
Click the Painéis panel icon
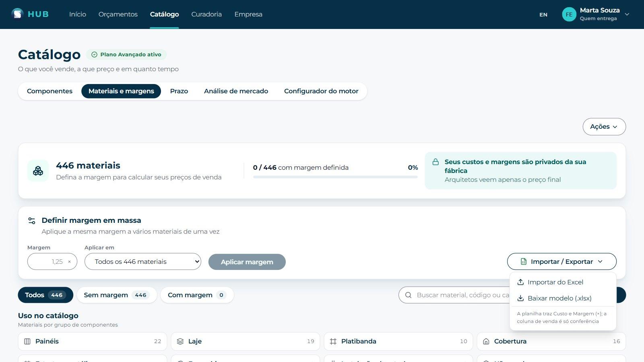tap(27, 341)
